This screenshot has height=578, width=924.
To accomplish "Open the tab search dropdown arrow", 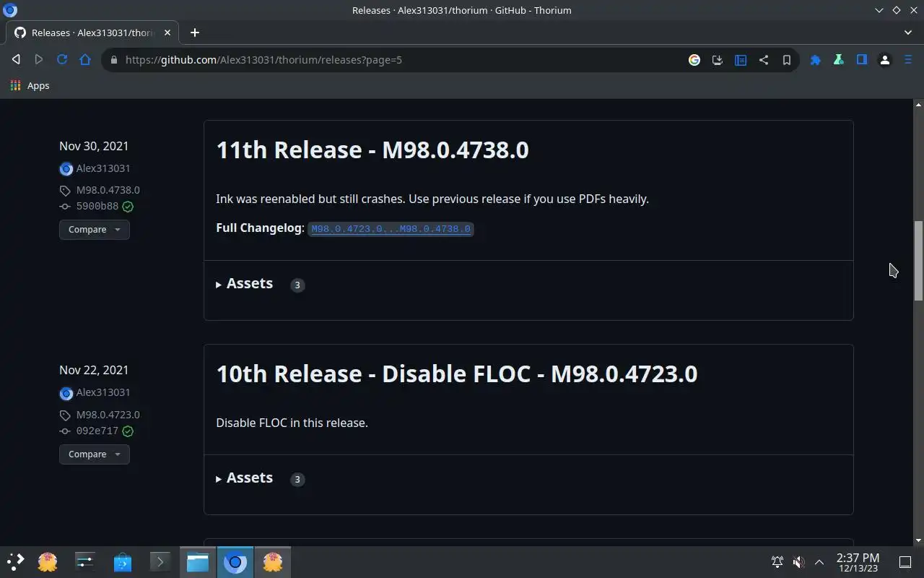I will tap(908, 33).
